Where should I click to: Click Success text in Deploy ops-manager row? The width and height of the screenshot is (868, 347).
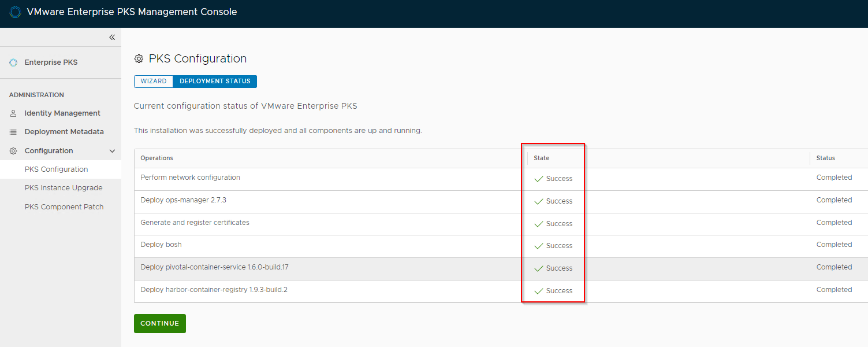559,201
